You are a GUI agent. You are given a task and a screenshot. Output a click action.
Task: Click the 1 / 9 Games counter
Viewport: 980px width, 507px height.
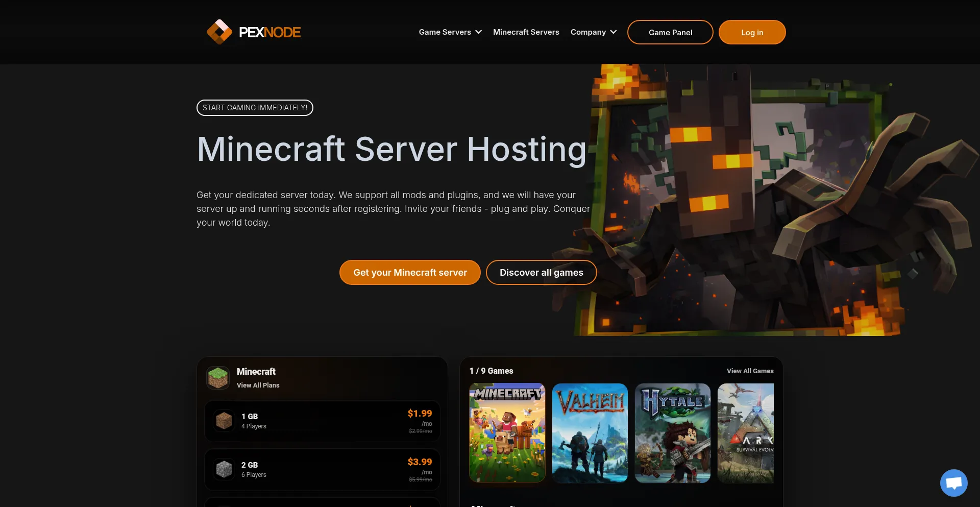[491, 371]
